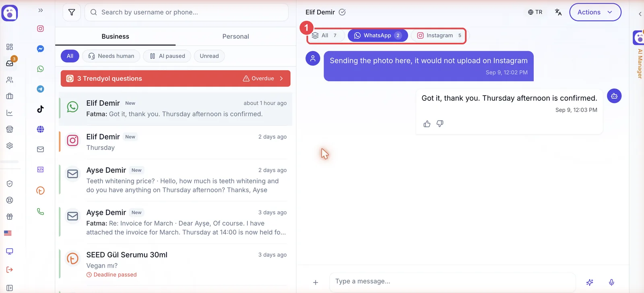This screenshot has height=293, width=644.
Task: Select the All filter pill
Action: point(70,56)
